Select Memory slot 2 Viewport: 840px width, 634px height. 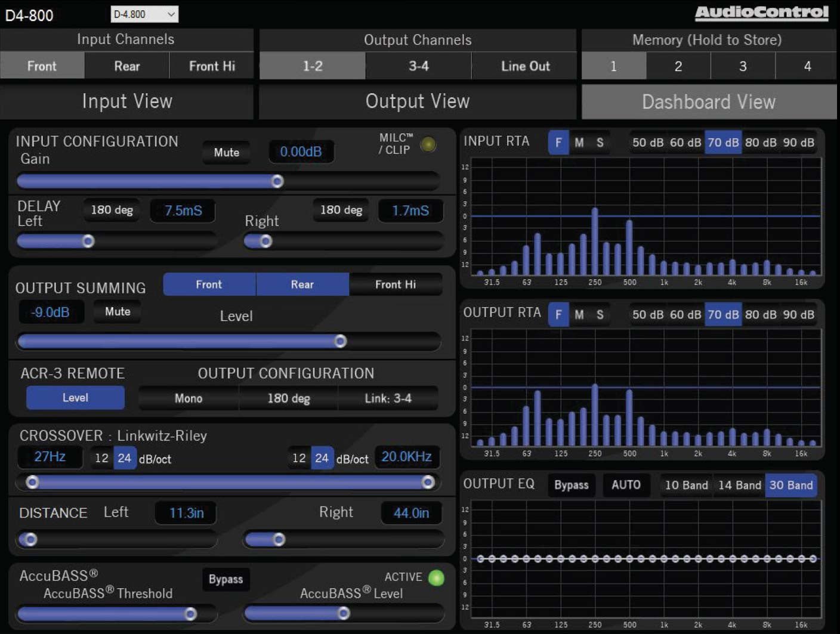click(678, 66)
